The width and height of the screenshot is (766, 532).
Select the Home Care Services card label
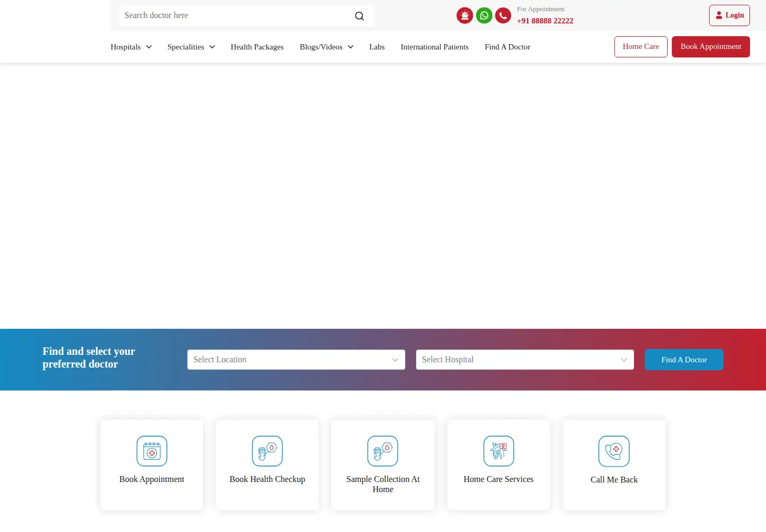click(498, 479)
